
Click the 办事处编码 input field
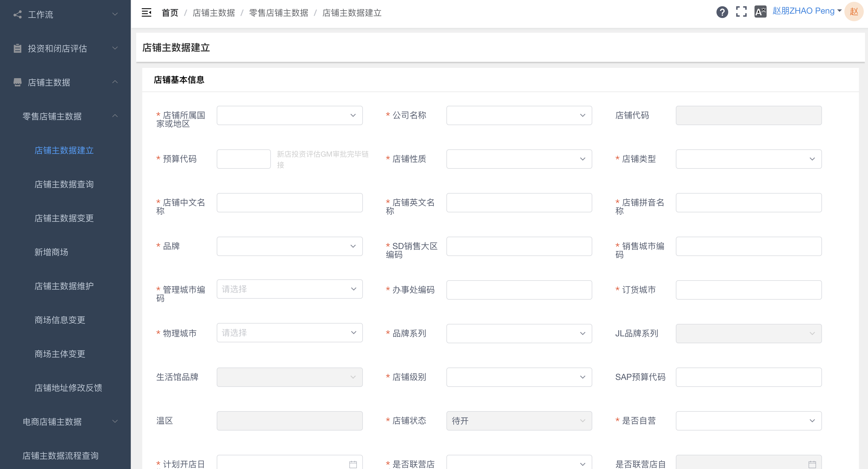click(519, 290)
